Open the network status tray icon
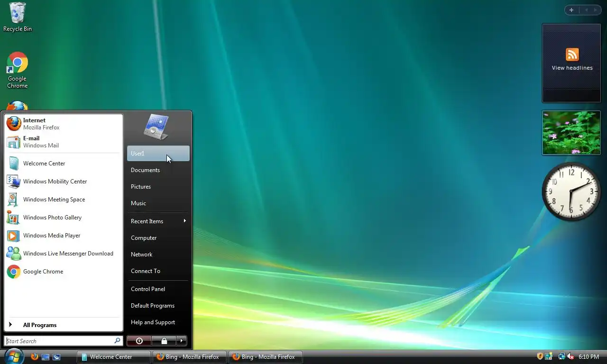The image size is (607, 364). click(561, 356)
